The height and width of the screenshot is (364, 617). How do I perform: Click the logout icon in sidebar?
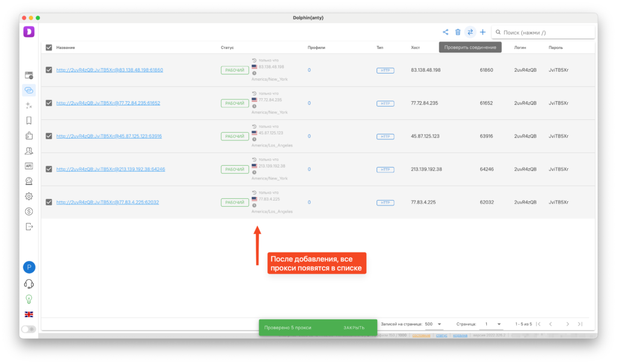pos(29,227)
